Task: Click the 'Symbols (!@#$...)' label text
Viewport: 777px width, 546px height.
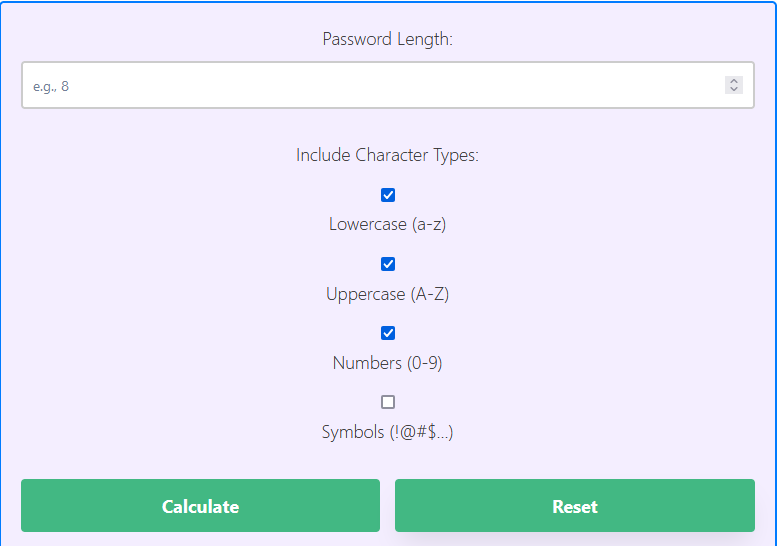Action: pyautogui.click(x=388, y=432)
